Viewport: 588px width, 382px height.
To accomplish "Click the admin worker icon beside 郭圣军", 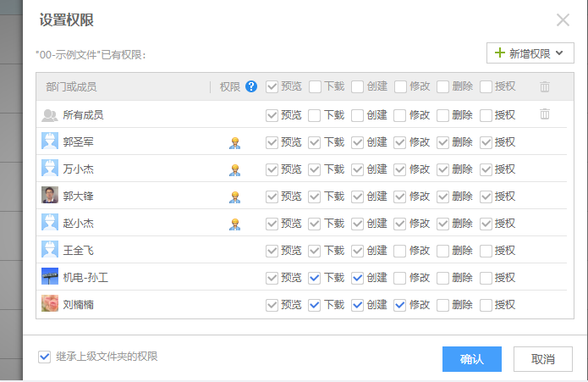I will pos(234,142).
